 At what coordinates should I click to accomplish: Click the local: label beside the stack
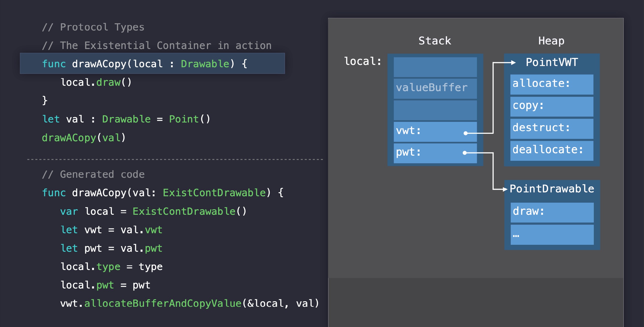[x=362, y=61]
